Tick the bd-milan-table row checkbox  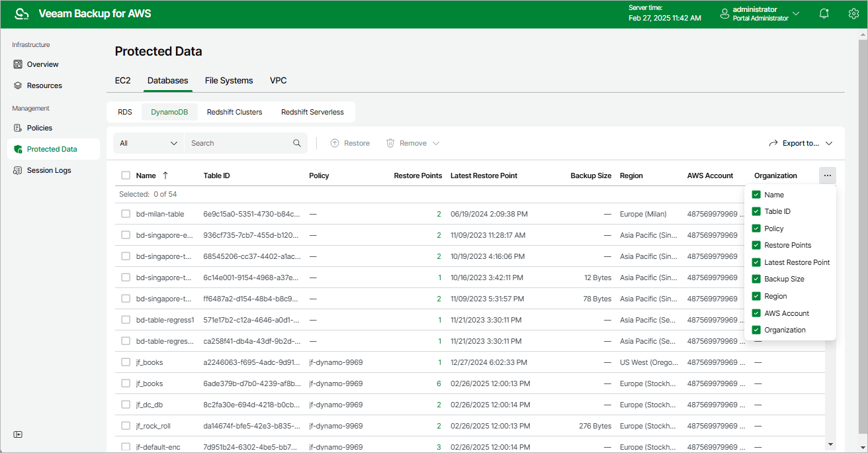pos(126,214)
